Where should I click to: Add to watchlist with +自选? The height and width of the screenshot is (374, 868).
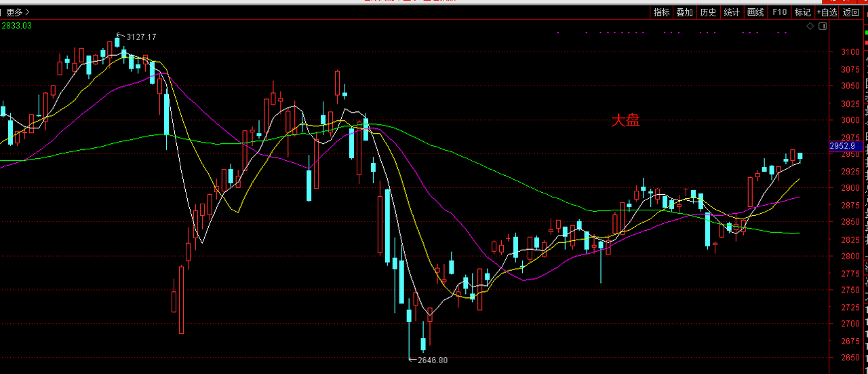(x=827, y=12)
